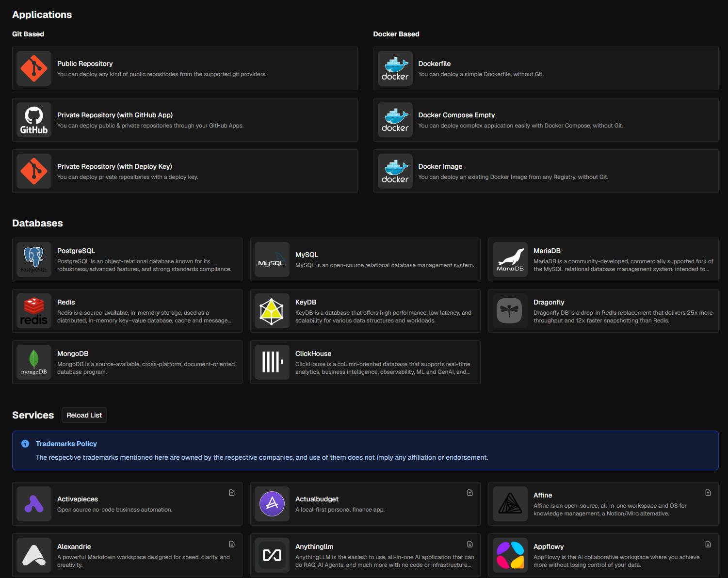
Task: Choose Private Repository (with Deploy Key)
Action: (x=114, y=166)
